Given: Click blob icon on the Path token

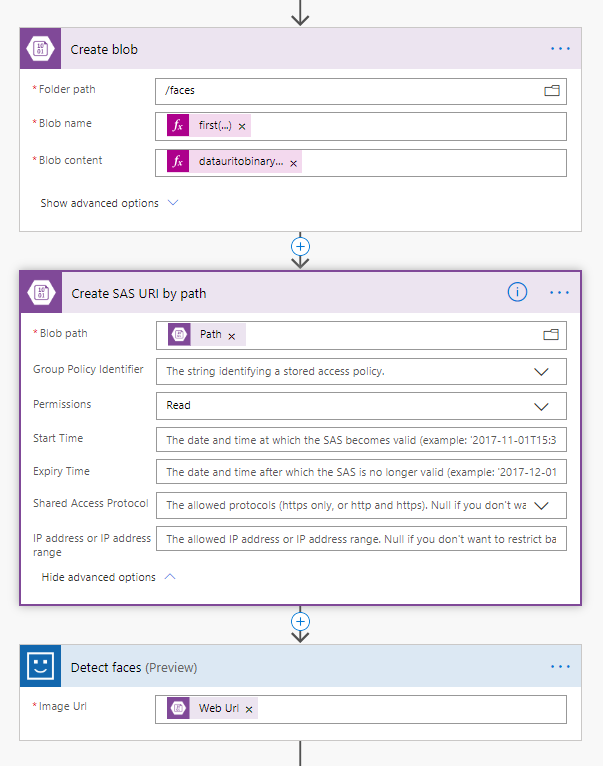Looking at the screenshot, I should click(x=179, y=335).
